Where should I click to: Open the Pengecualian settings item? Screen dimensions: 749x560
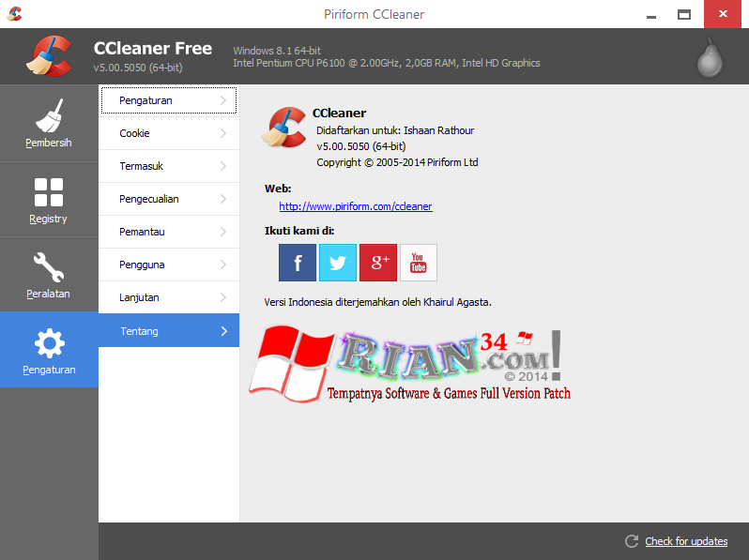pos(169,199)
